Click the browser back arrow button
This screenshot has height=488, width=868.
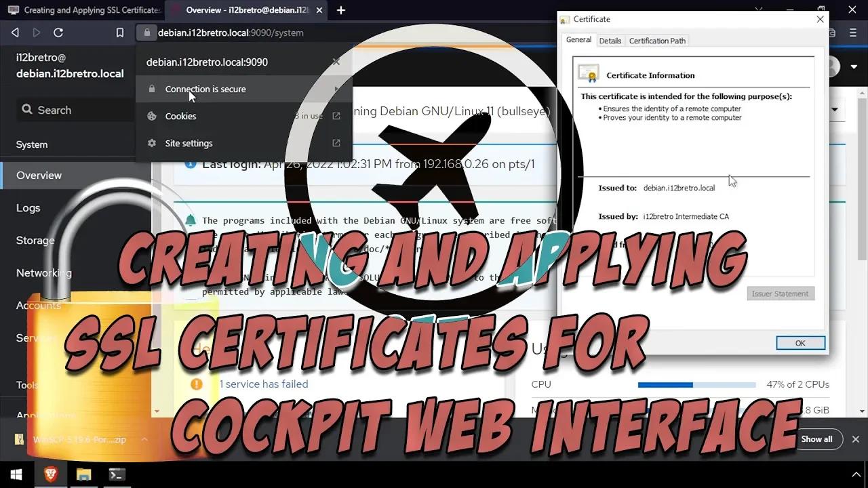[x=15, y=33]
